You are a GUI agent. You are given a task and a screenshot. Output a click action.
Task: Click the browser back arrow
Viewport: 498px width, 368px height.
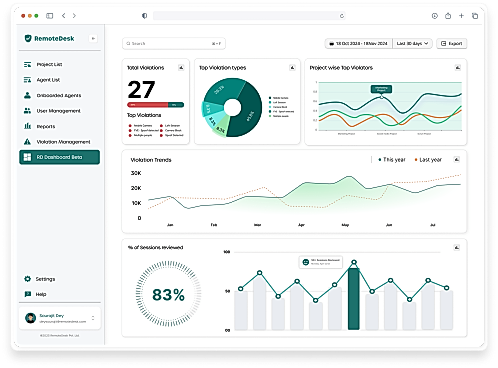64,16
